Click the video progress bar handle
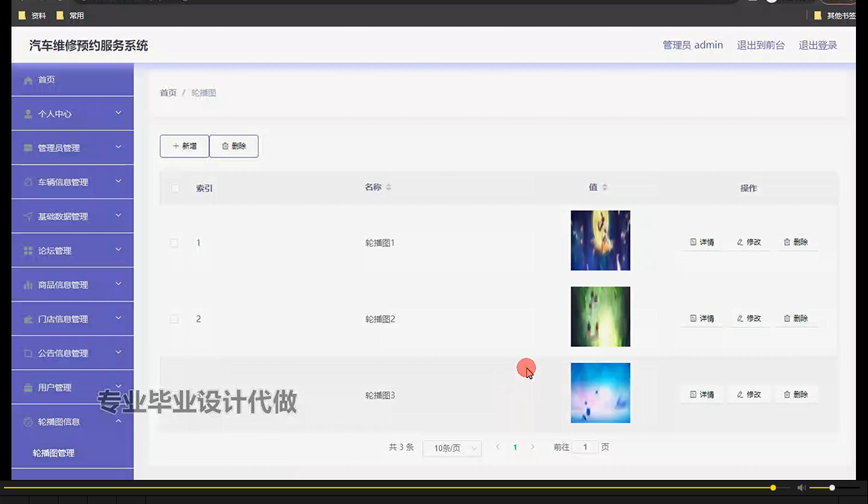 tap(773, 488)
